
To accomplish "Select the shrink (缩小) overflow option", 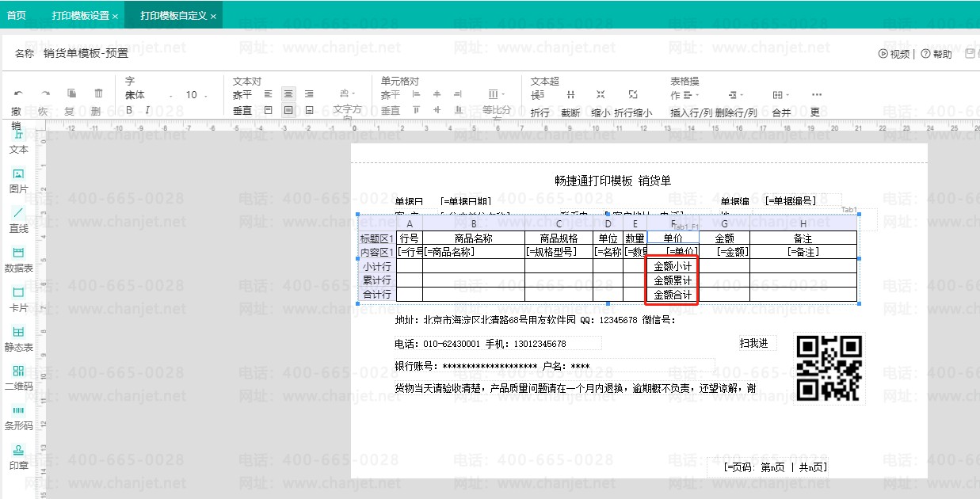I will (x=601, y=104).
